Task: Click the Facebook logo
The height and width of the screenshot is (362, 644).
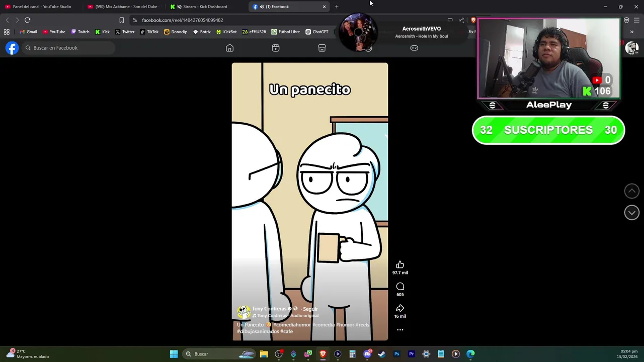Action: [x=12, y=48]
